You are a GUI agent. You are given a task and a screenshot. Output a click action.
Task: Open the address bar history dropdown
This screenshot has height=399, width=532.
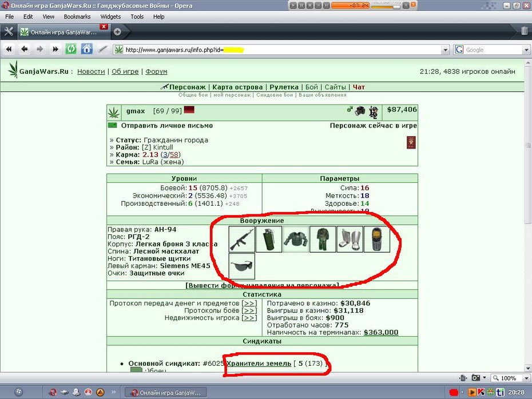(446, 50)
